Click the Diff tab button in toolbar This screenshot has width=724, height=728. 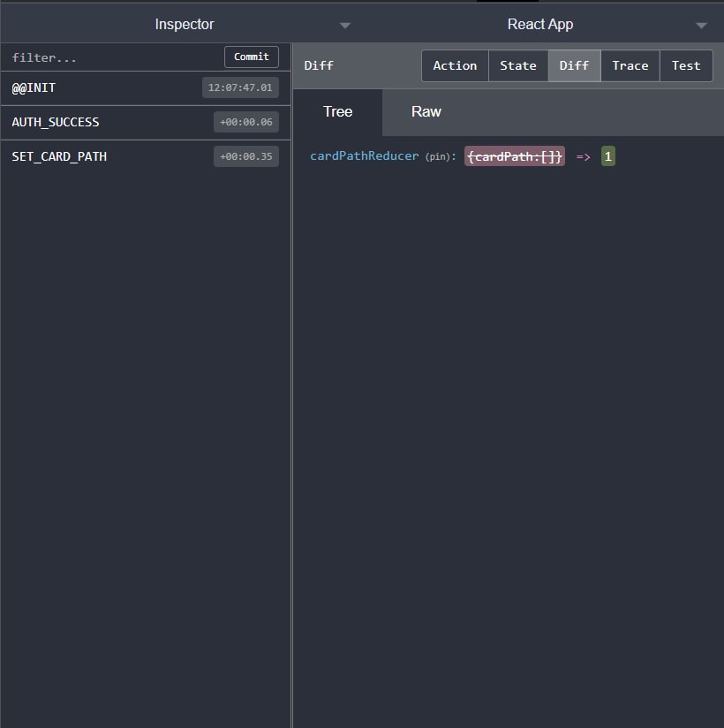(x=574, y=65)
